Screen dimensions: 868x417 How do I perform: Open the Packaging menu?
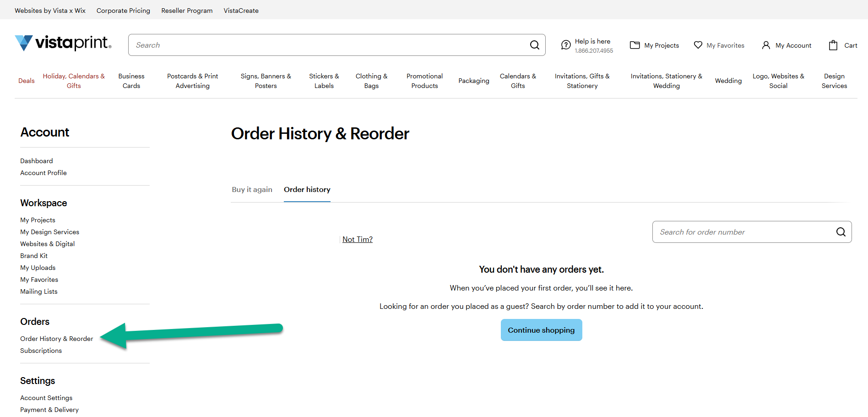[x=474, y=81]
